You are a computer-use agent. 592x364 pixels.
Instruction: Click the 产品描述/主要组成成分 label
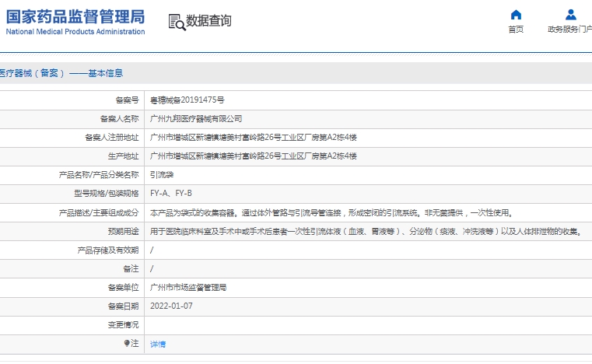(99, 213)
